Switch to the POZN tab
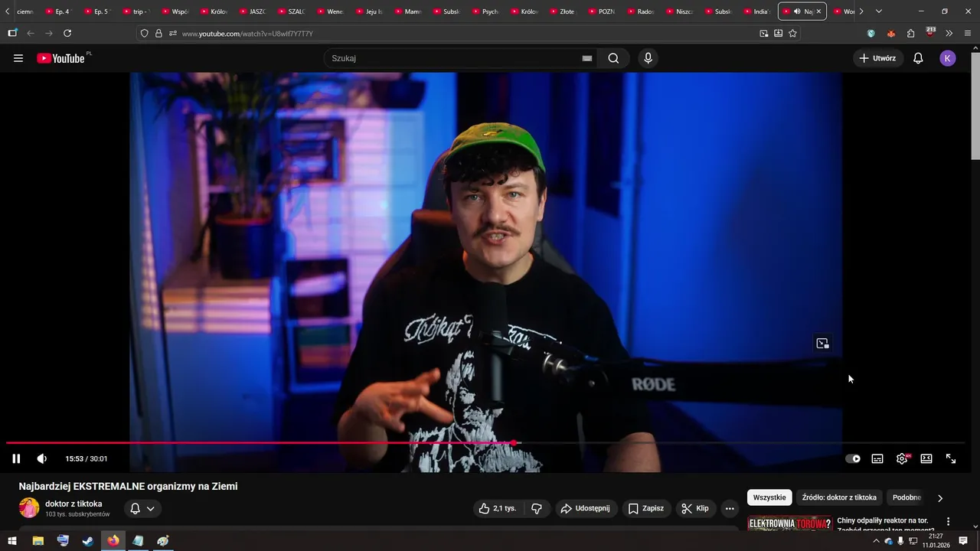Screen dimensions: 980x551 click(601, 11)
